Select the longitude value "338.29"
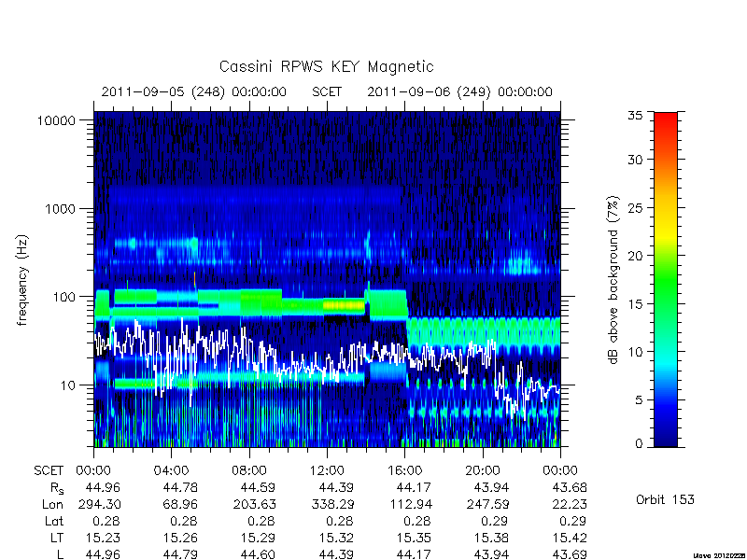The width and height of the screenshot is (747, 560). point(332,504)
